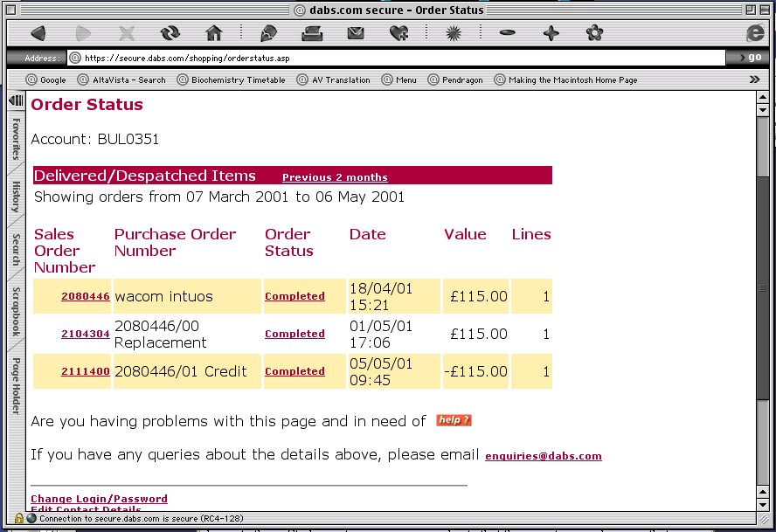776x532 pixels.
Task: Open the Favorites side tab
Action: [x=17, y=139]
